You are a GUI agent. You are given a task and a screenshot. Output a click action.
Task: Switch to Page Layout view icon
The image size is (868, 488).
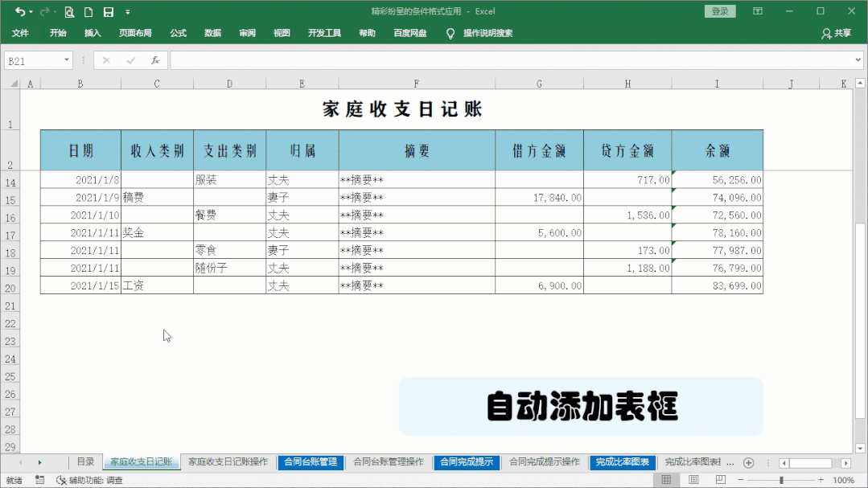coord(693,480)
